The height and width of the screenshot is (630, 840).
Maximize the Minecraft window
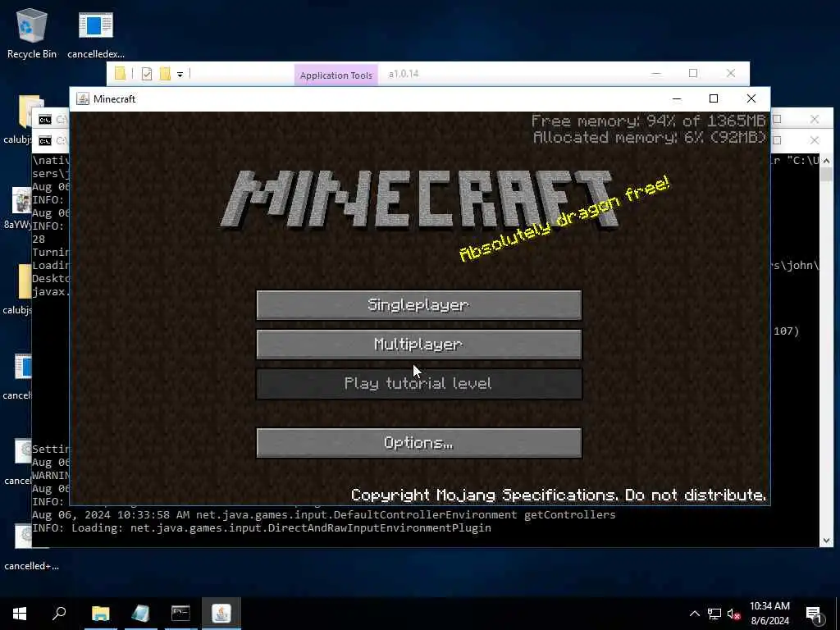pyautogui.click(x=714, y=98)
